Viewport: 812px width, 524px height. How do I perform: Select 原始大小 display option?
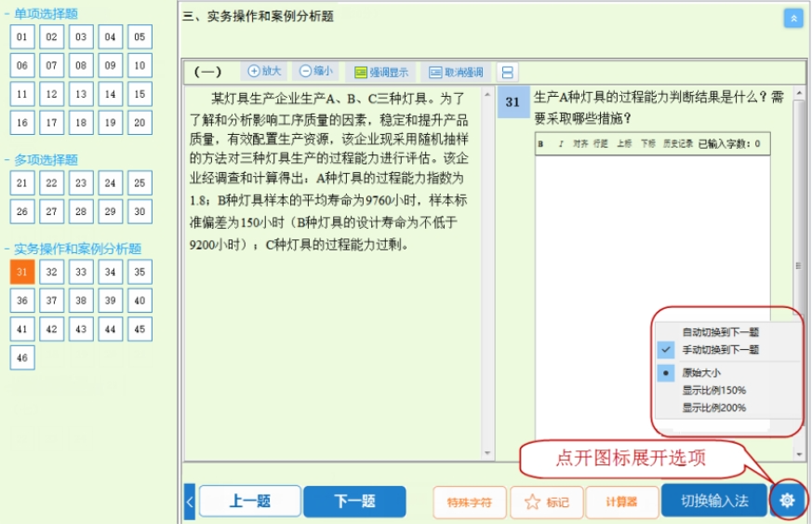(x=701, y=372)
